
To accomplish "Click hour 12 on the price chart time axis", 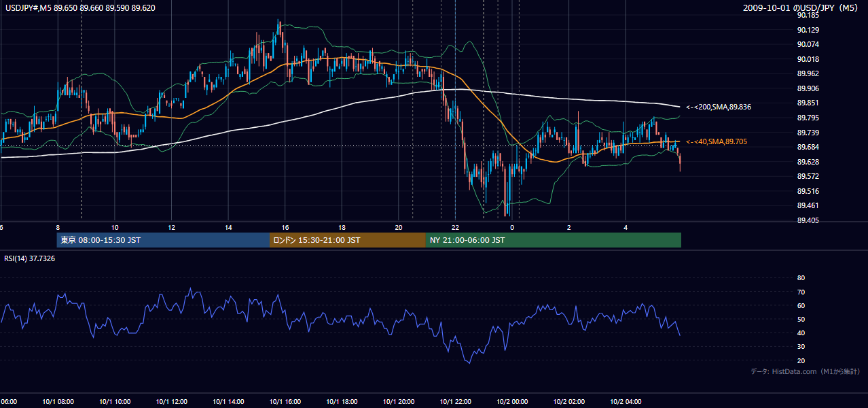I will click(172, 227).
